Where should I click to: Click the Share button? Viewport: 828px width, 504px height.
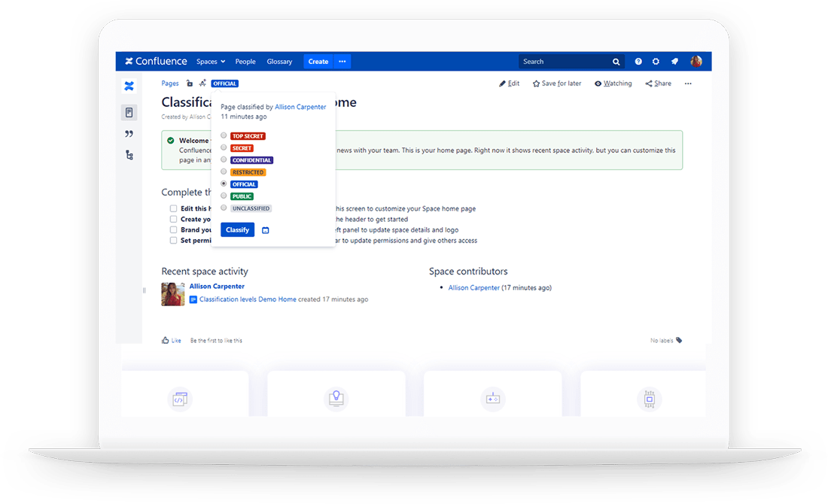pyautogui.click(x=659, y=83)
